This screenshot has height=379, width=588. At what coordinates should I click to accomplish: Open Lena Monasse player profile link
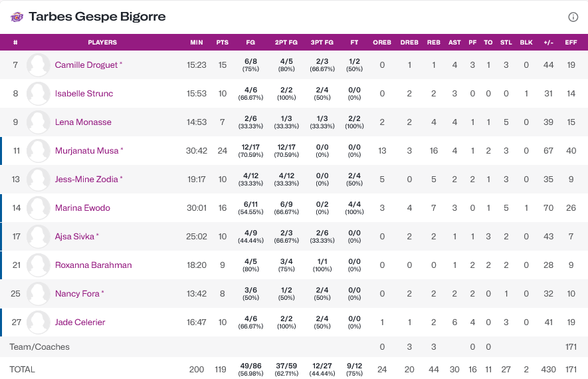point(83,122)
